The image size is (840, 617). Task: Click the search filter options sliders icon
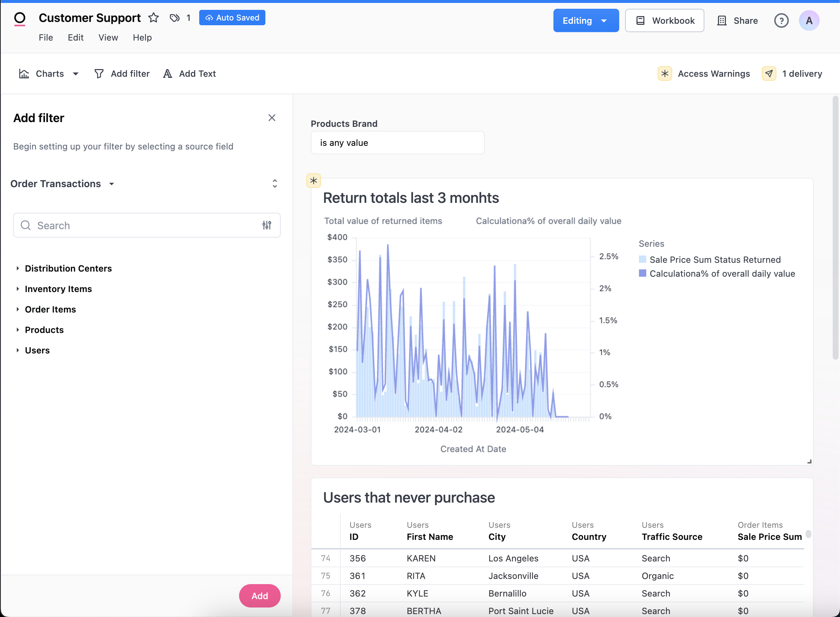pyautogui.click(x=267, y=225)
